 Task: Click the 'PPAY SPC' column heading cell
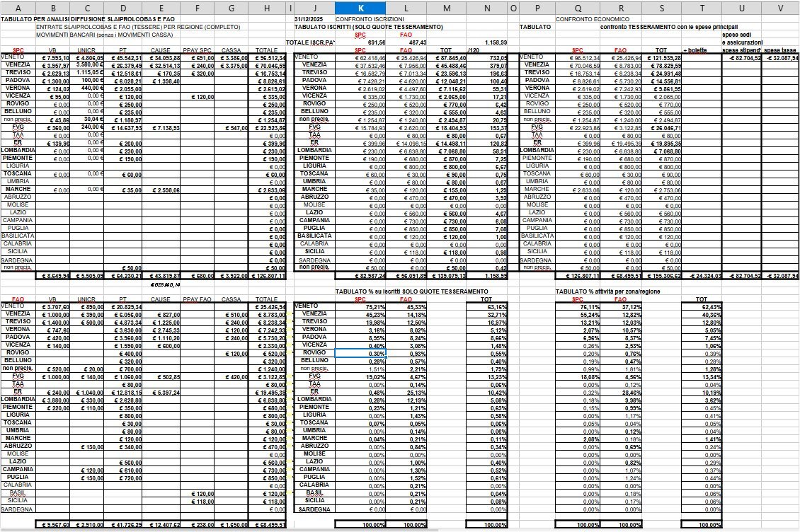point(198,50)
